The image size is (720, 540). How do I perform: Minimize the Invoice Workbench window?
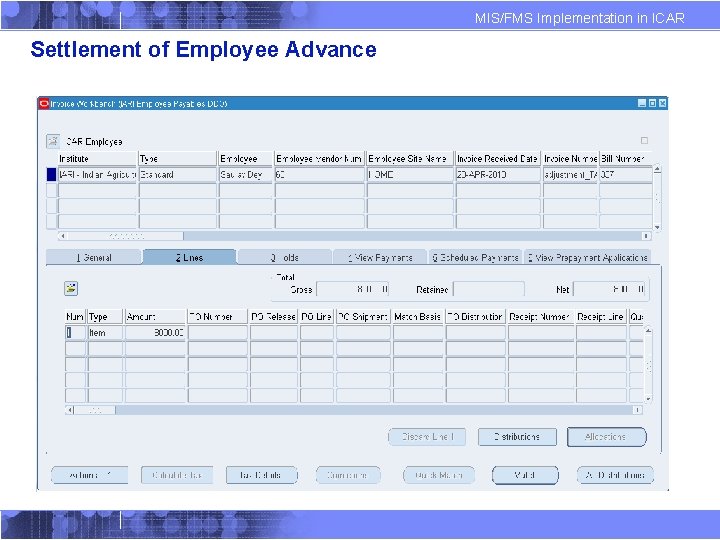click(x=642, y=103)
